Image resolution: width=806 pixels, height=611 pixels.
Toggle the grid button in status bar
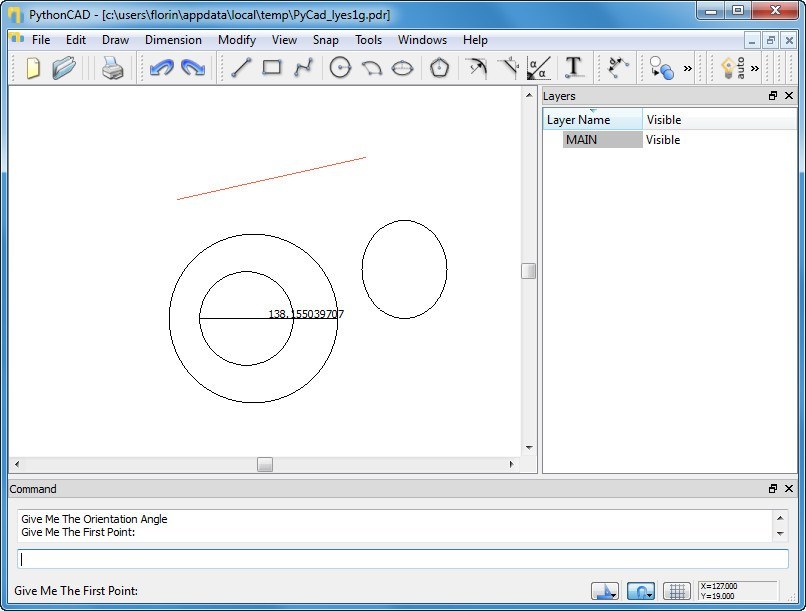coord(677,591)
